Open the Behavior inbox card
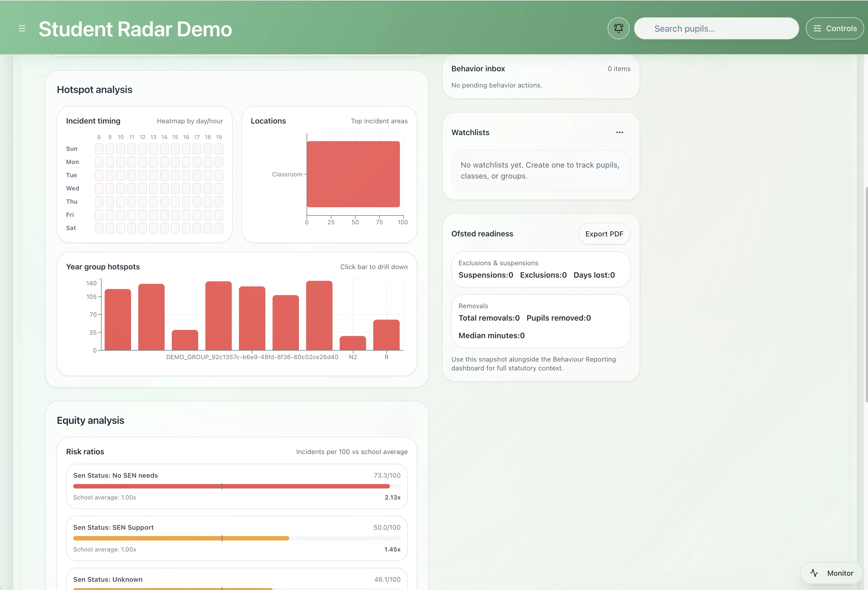Screen dimensions: 868x590 tap(541, 77)
